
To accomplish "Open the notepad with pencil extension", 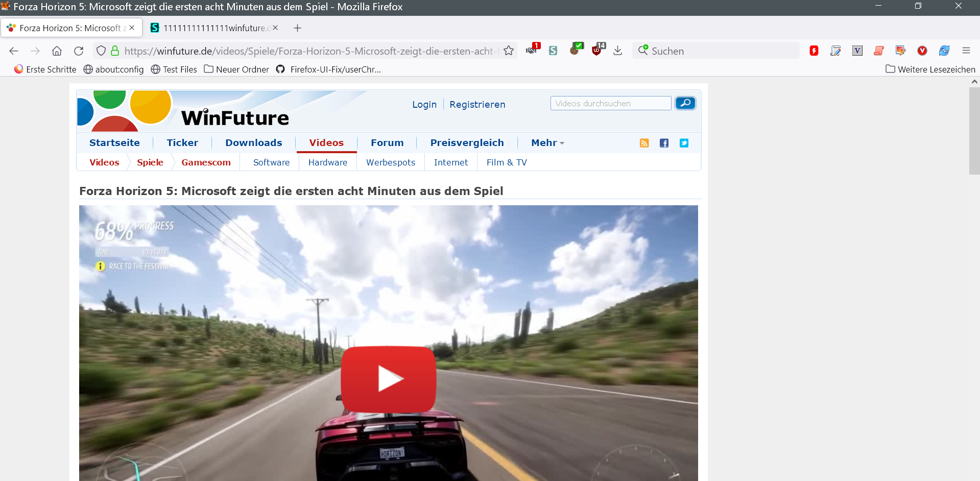I will (835, 51).
